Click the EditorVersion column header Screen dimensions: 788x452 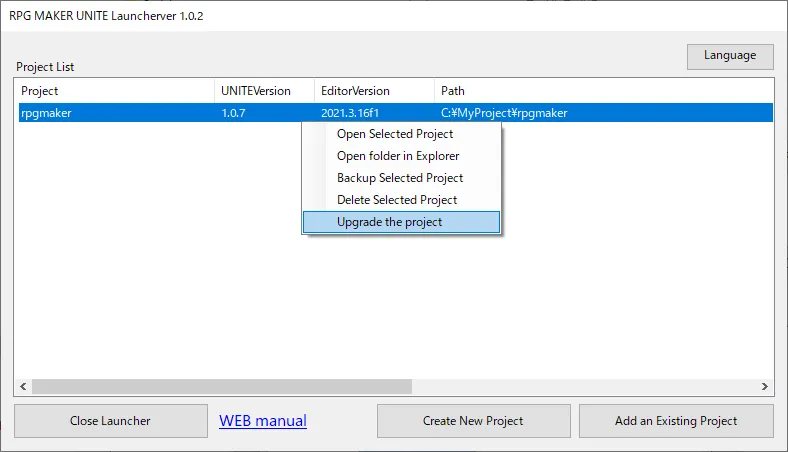tap(374, 91)
